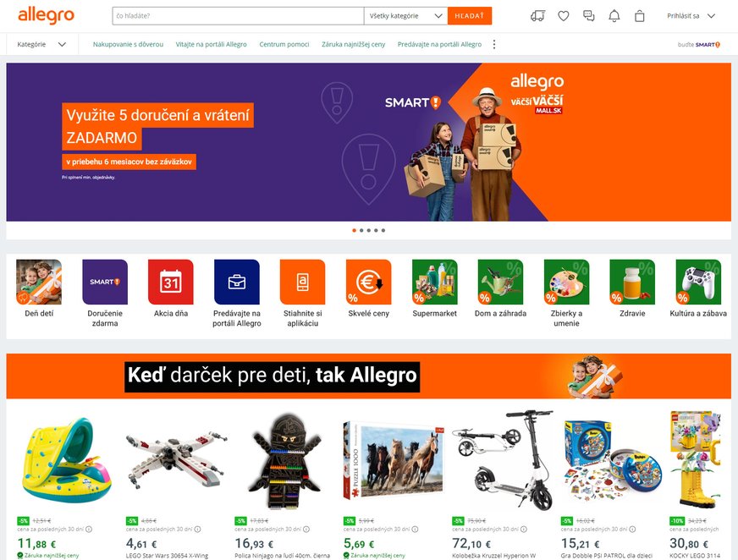Open Záruka najnižšej ceny menu link

(354, 44)
